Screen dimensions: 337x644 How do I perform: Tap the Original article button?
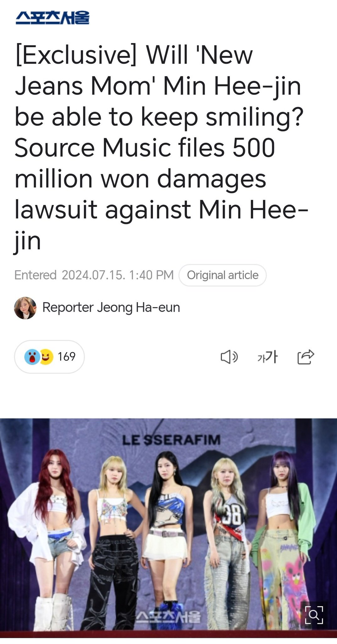click(x=223, y=275)
